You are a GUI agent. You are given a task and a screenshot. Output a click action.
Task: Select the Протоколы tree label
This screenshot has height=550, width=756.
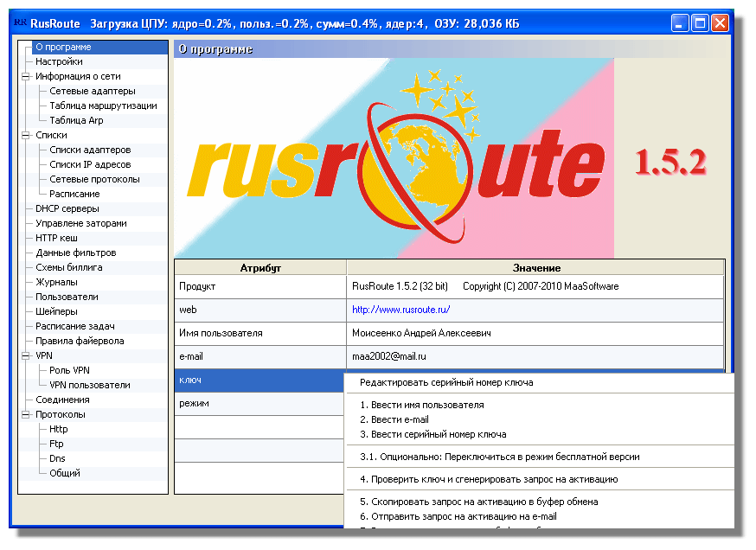coord(61,414)
